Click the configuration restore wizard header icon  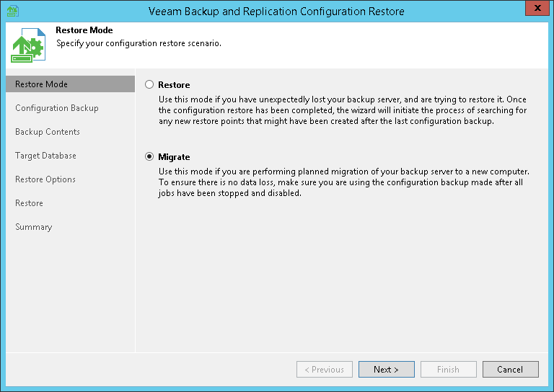click(x=29, y=47)
